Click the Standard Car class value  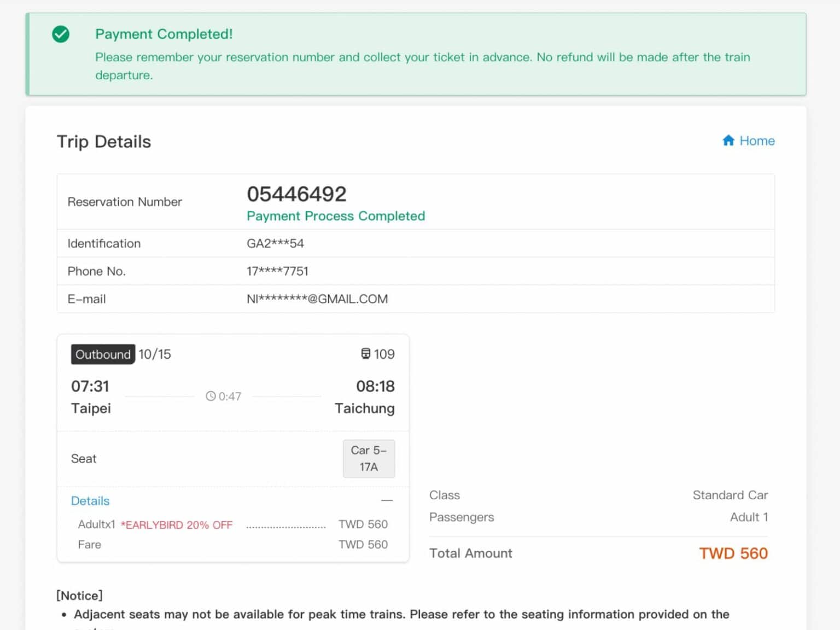pyautogui.click(x=730, y=495)
